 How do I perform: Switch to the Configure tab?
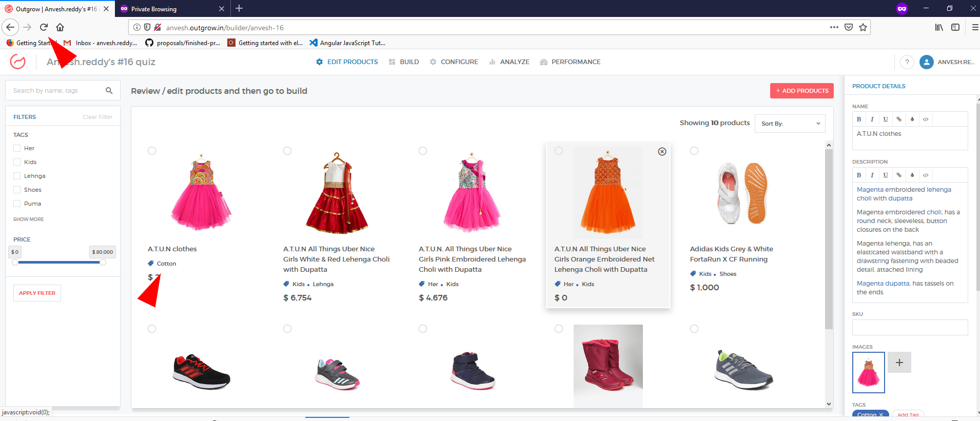(x=454, y=62)
